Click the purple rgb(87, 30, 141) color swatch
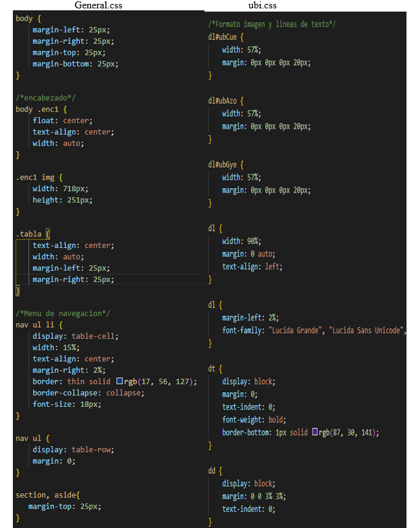This screenshot has width=420, height=528. (315, 431)
